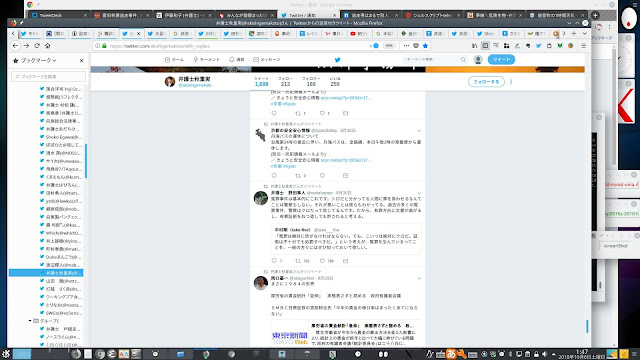Image resolution: width=640 pixels, height=360 pixels.
Task: Open the @akishigemakoto handle link
Action: point(195,85)
